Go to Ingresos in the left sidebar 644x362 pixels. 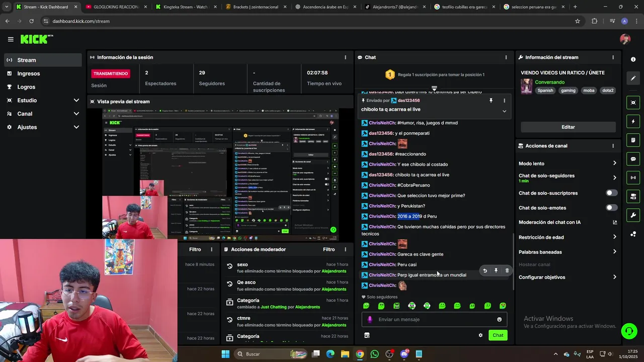pyautogui.click(x=43, y=73)
